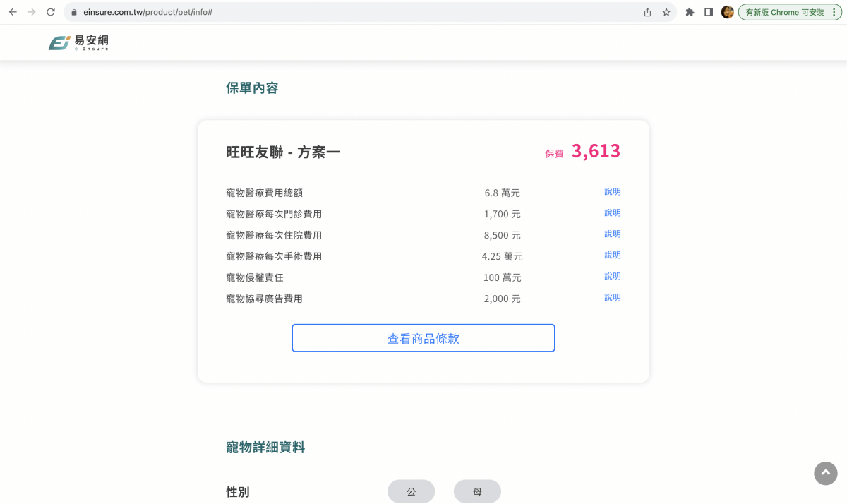Reload the current page
This screenshot has width=847, height=504.
click(x=49, y=12)
